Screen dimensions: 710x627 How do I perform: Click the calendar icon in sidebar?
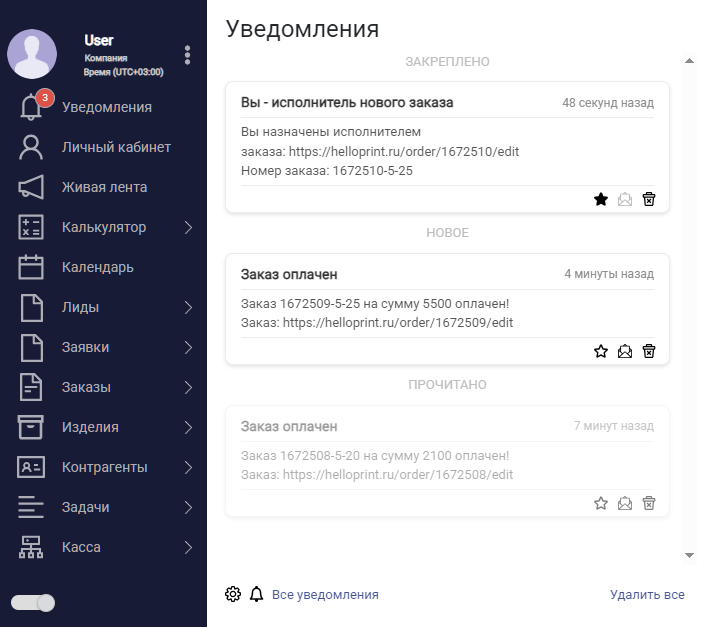click(31, 267)
